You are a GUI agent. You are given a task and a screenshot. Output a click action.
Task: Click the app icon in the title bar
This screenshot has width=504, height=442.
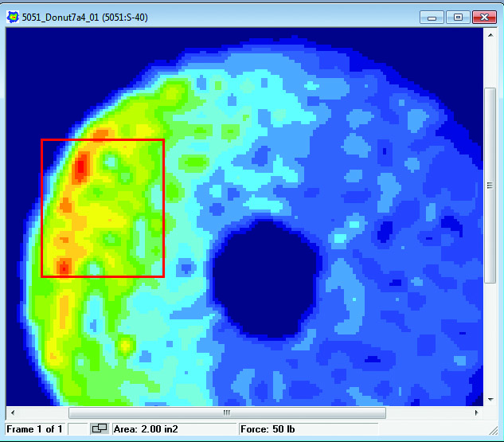pyautogui.click(x=13, y=17)
